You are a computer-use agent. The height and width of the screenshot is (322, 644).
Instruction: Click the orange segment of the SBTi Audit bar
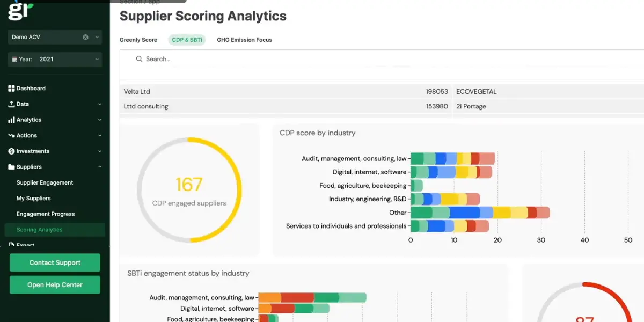coord(270,297)
